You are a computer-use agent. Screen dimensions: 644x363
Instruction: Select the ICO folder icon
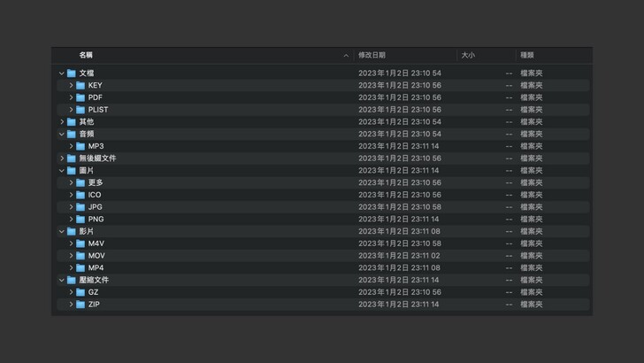[80, 195]
